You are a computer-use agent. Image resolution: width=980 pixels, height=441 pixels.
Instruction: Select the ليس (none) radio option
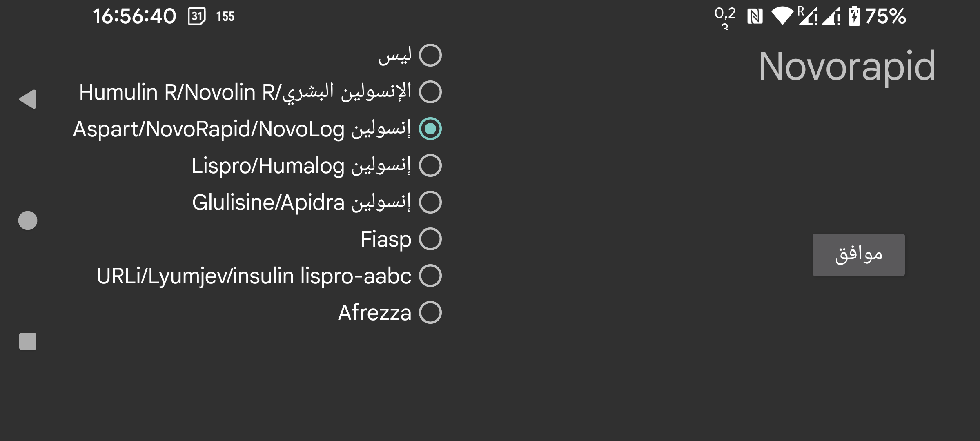coord(430,55)
